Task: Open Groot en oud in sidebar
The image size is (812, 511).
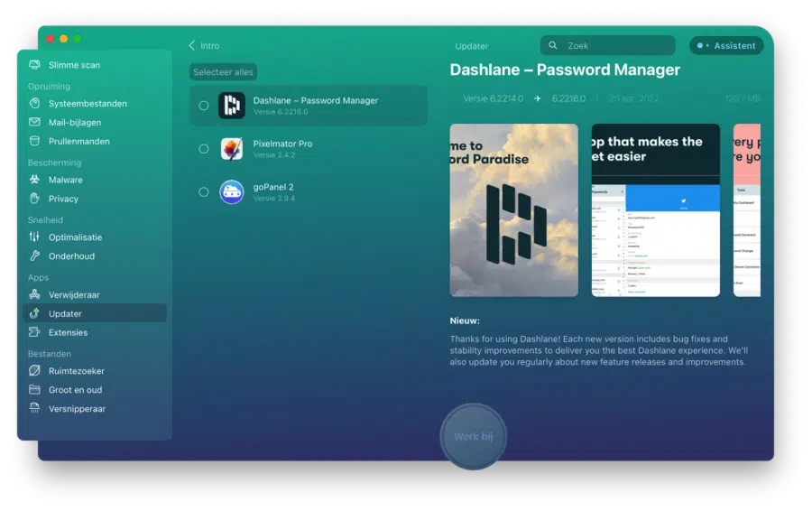Action: [x=97, y=389]
